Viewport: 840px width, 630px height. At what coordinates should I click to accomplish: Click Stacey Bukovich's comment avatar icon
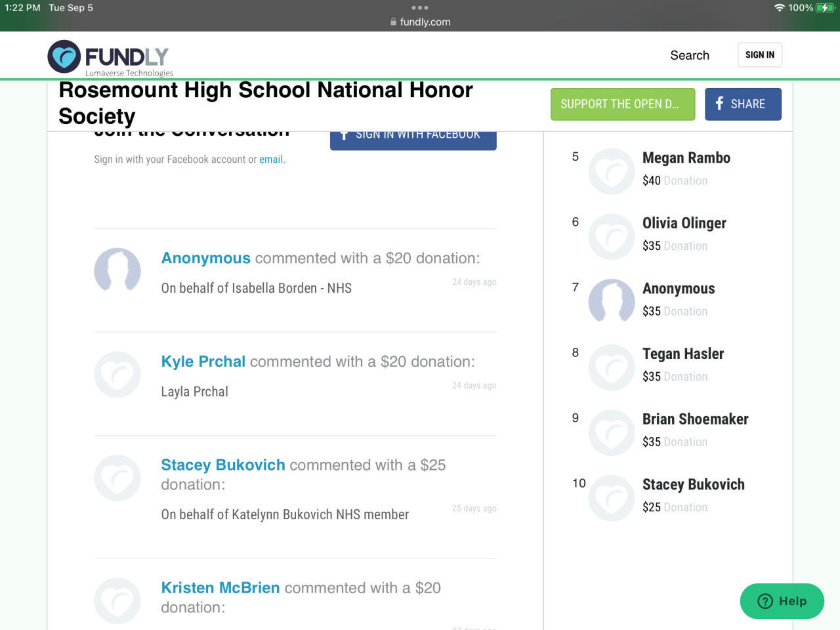[x=117, y=478]
